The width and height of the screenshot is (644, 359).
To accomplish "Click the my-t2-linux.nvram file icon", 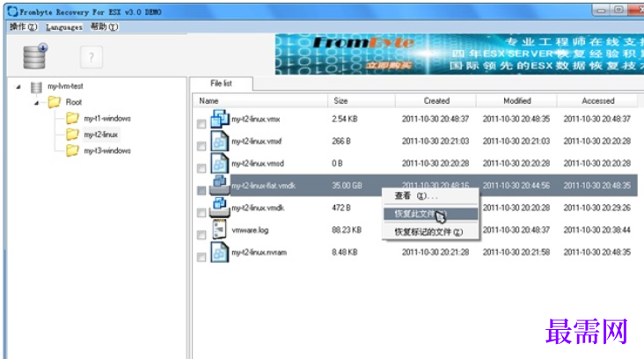I will 219,252.
